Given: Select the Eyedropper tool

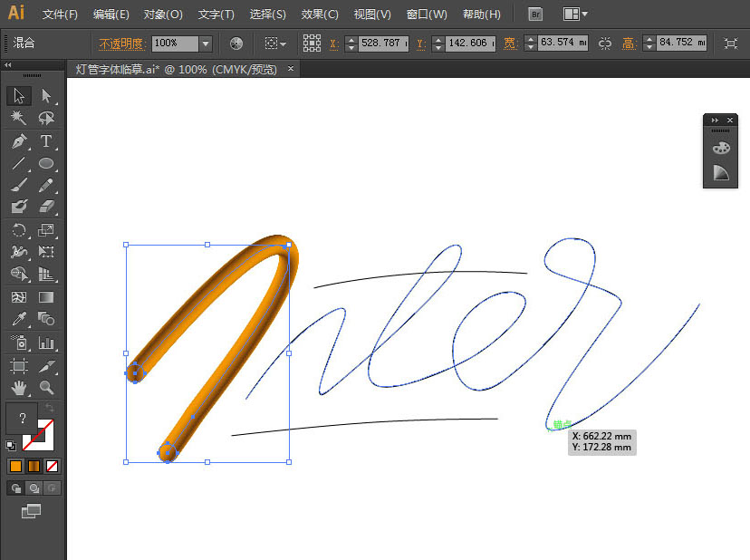Looking at the screenshot, I should (x=19, y=319).
